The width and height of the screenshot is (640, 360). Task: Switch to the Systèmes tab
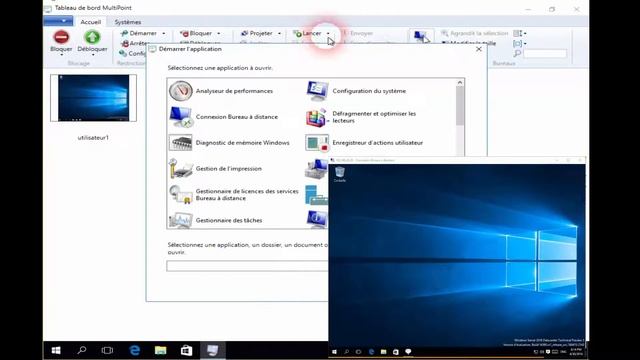pos(128,22)
